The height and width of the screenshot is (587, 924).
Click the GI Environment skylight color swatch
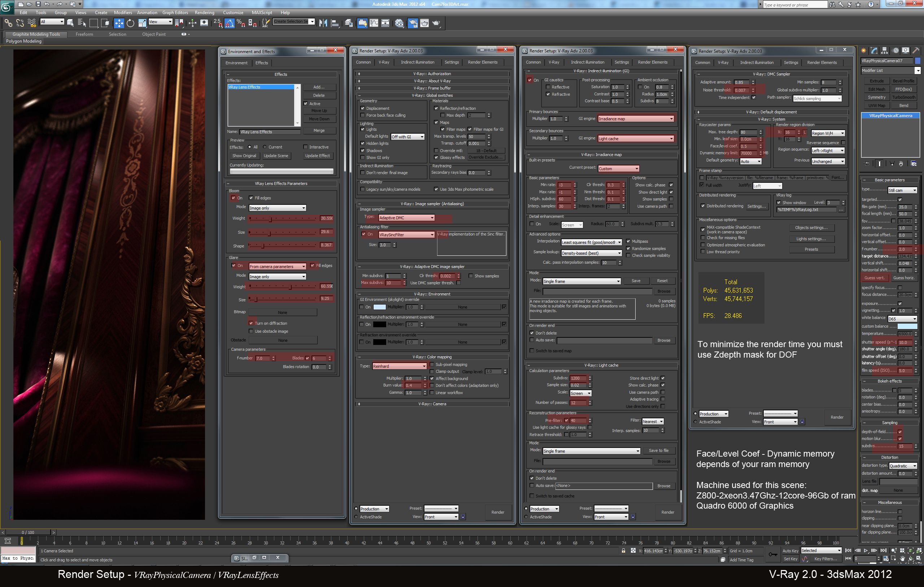tap(379, 307)
